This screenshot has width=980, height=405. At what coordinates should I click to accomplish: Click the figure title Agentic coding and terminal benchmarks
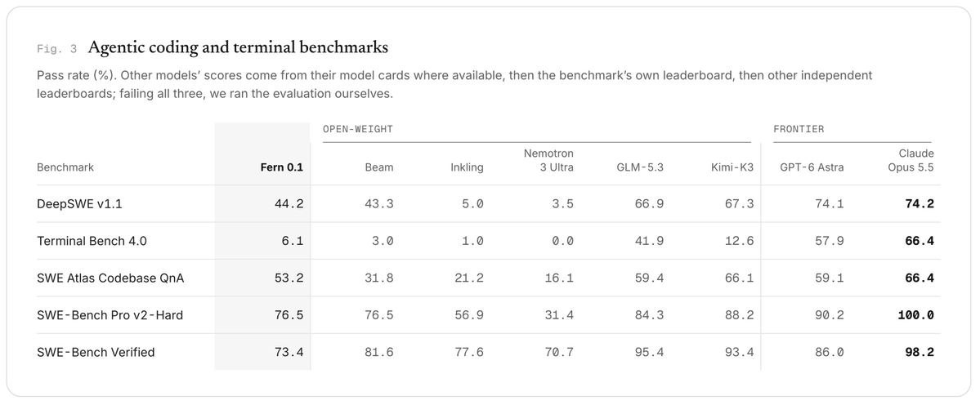[238, 47]
